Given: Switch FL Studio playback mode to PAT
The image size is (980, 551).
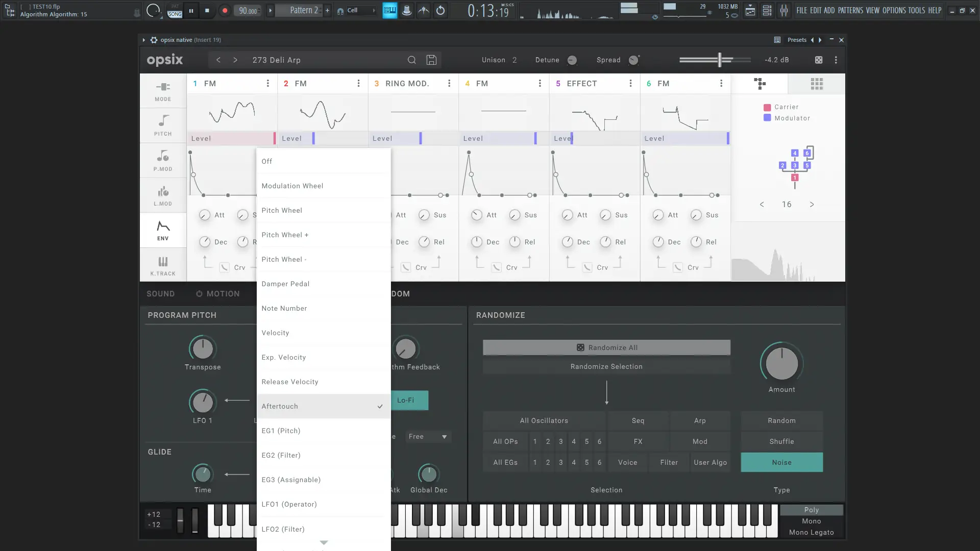Looking at the screenshot, I should coord(174,7).
